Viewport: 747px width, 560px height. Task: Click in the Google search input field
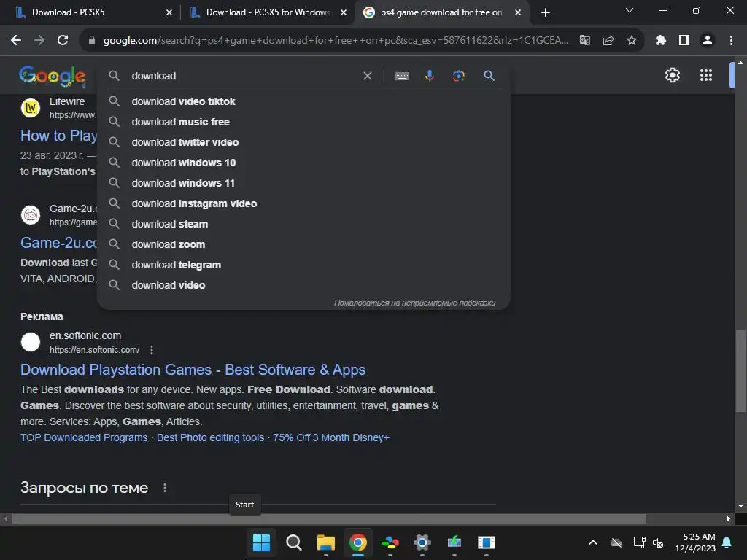[x=243, y=76]
